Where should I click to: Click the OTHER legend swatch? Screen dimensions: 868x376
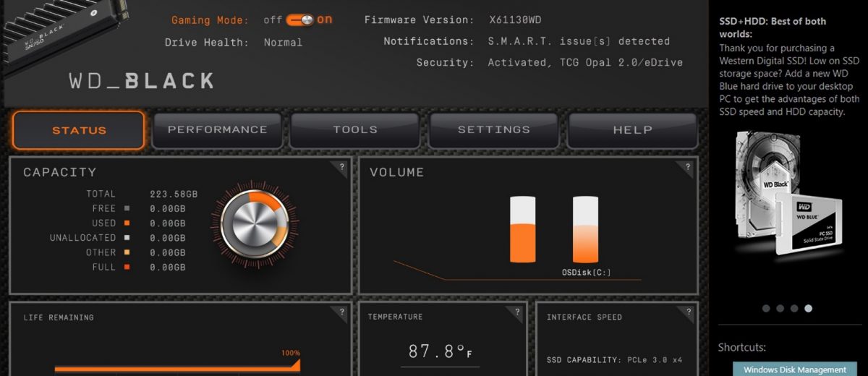[127, 252]
